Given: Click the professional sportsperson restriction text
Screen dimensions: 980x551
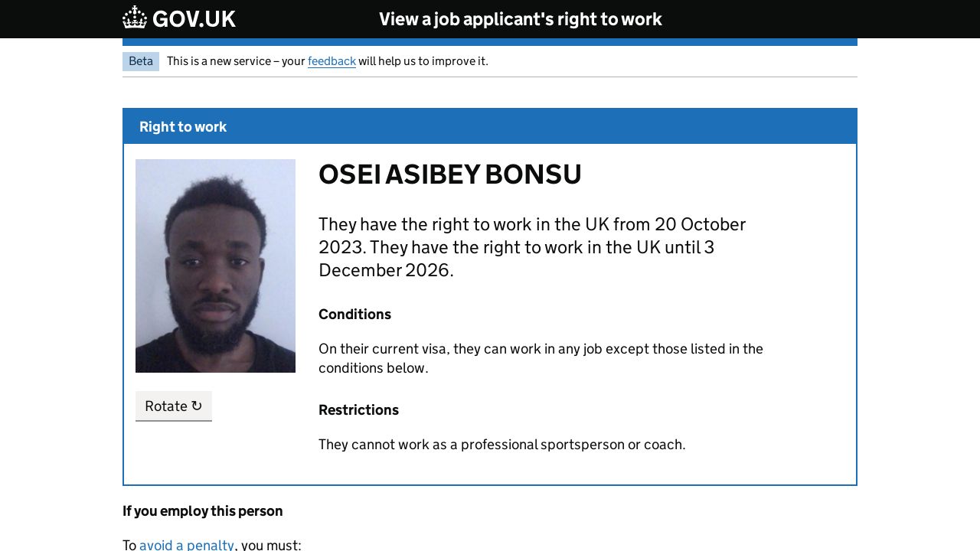Looking at the screenshot, I should pyautogui.click(x=501, y=445).
